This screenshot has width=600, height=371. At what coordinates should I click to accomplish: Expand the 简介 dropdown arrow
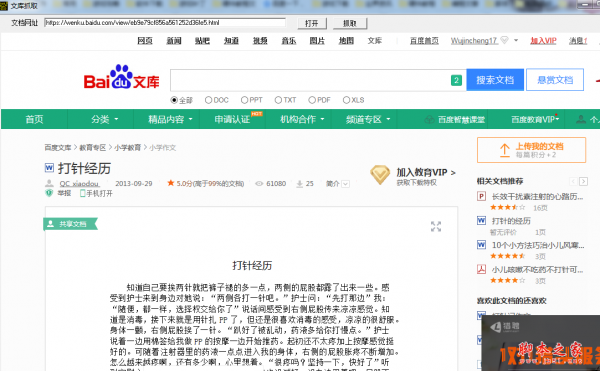click(345, 184)
